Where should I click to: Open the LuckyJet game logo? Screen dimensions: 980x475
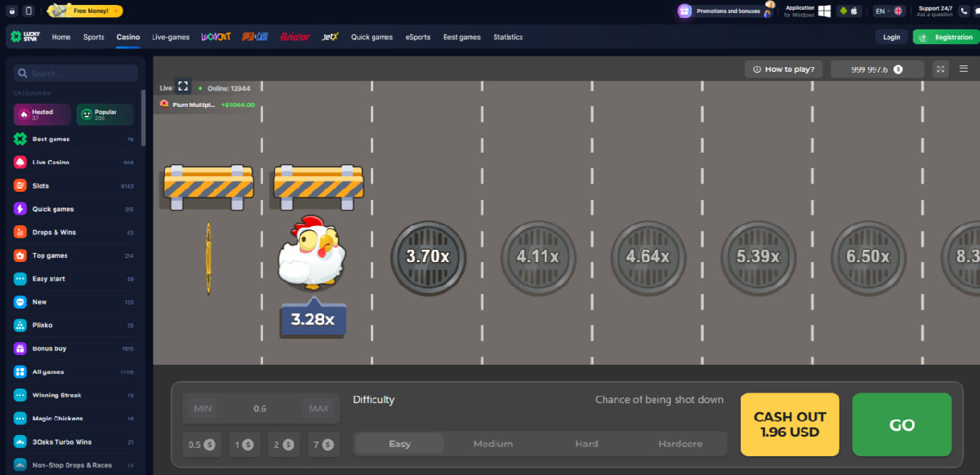pos(216,37)
